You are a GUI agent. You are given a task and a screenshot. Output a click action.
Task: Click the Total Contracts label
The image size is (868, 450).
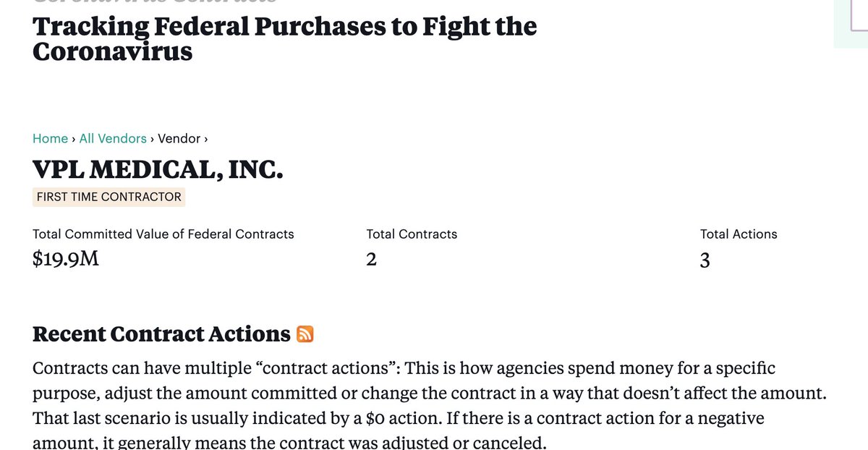(412, 234)
